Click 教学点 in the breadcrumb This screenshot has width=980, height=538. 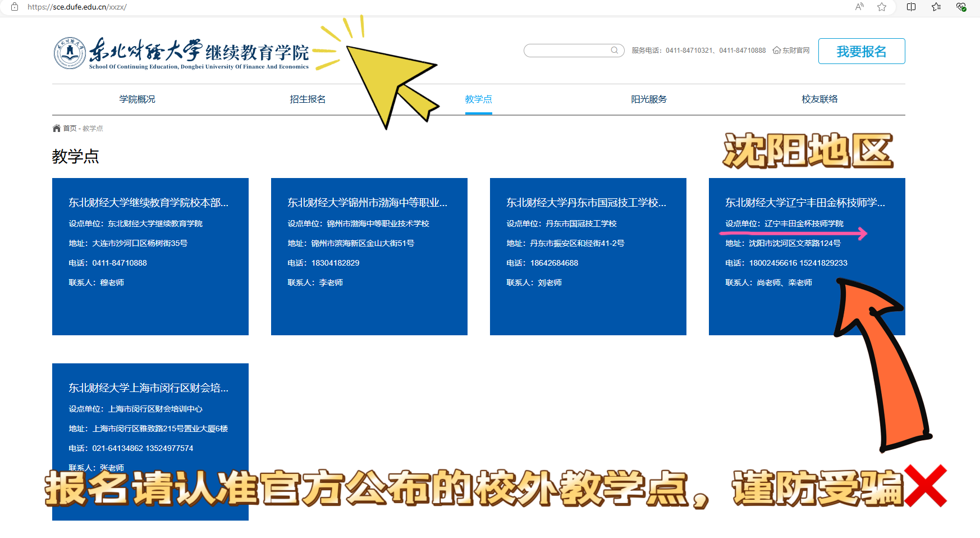93,129
